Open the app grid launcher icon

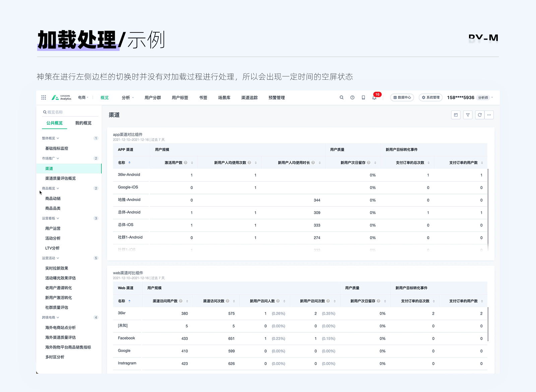(x=44, y=97)
